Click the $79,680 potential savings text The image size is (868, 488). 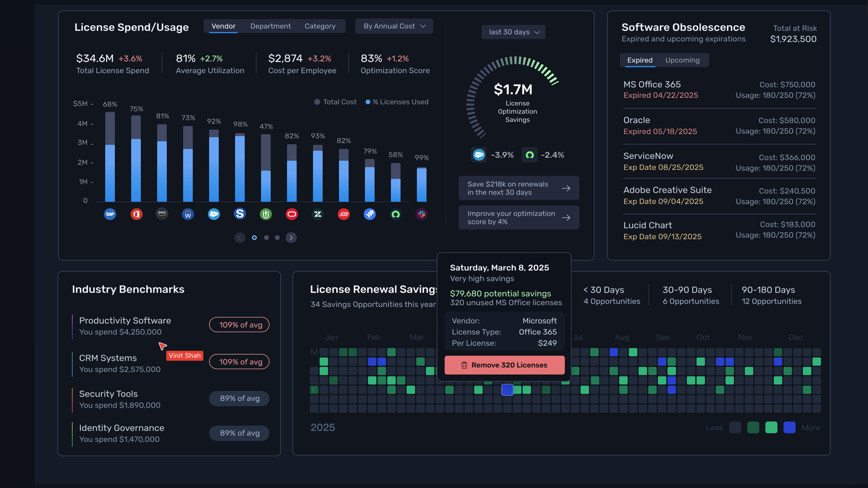(x=500, y=293)
